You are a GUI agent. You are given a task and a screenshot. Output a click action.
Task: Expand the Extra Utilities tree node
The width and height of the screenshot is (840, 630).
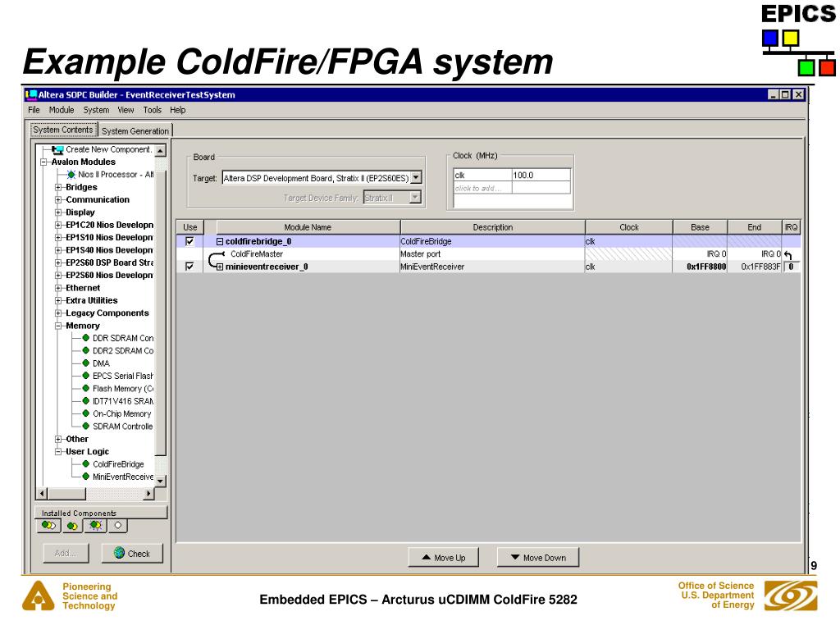58,300
